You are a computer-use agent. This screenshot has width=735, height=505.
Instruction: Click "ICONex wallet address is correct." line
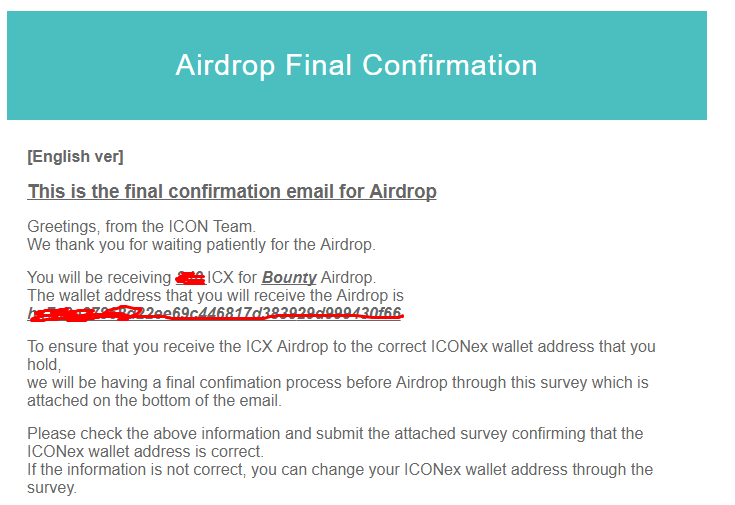(x=145, y=452)
